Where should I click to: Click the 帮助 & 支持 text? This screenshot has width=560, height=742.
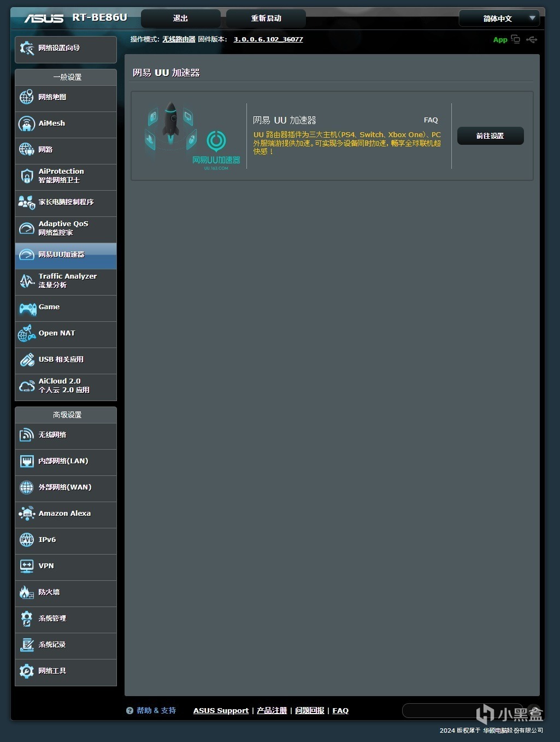[156, 711]
